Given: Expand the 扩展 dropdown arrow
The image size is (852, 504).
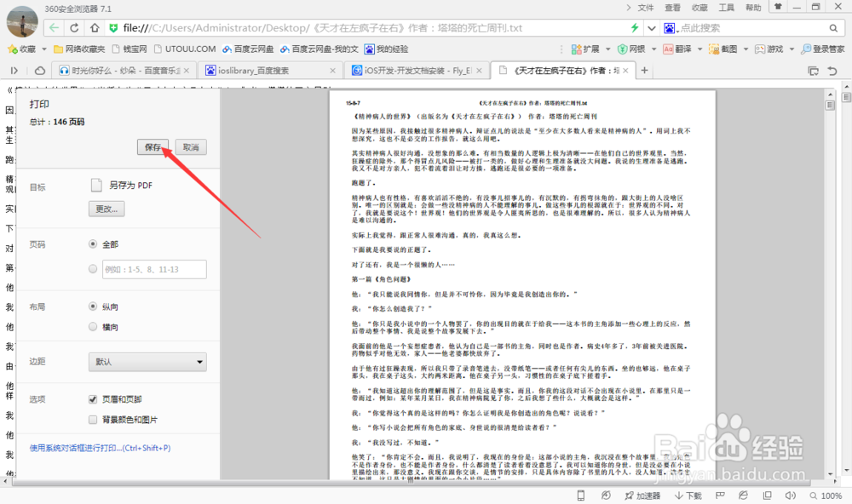Looking at the screenshot, I should pos(608,49).
